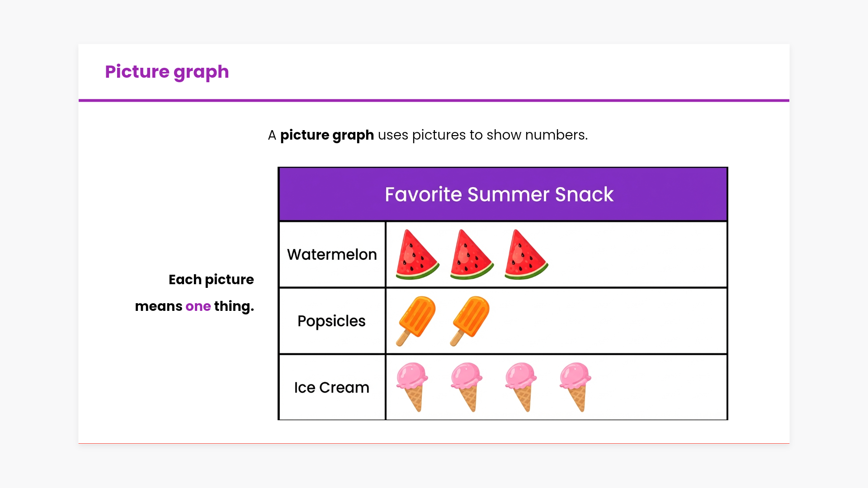The height and width of the screenshot is (488, 868).
Task: Click the "Popsicles" row label
Action: pyautogui.click(x=331, y=321)
